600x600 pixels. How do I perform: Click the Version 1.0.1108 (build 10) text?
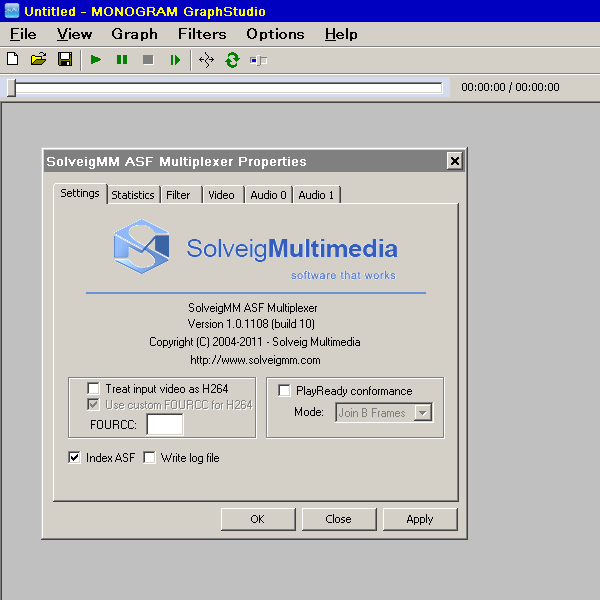251,324
